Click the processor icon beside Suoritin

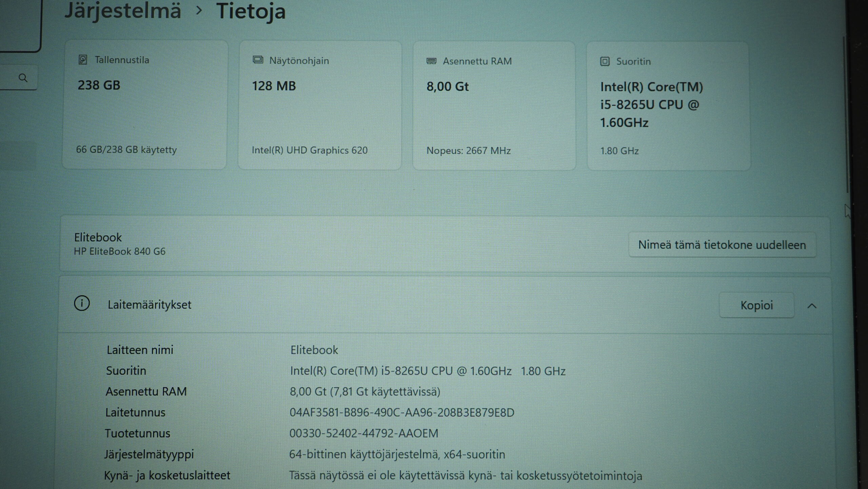pos(605,61)
